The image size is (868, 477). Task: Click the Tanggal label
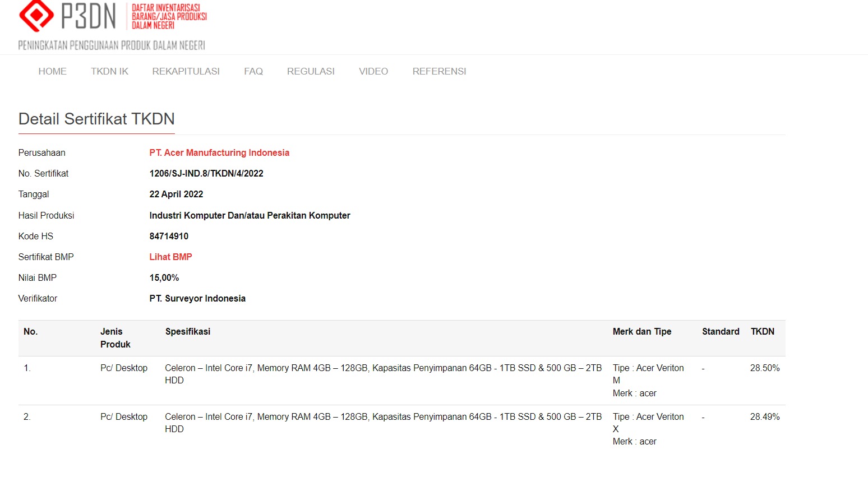click(34, 194)
